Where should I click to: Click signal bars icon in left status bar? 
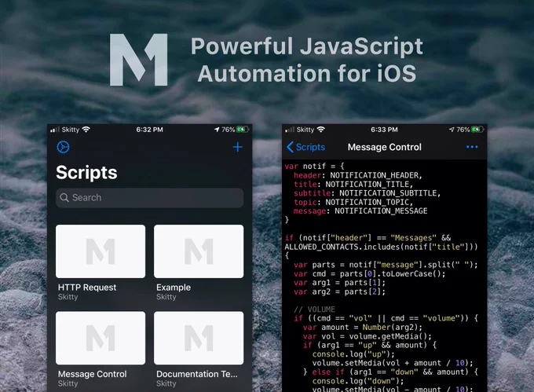[x=54, y=130]
